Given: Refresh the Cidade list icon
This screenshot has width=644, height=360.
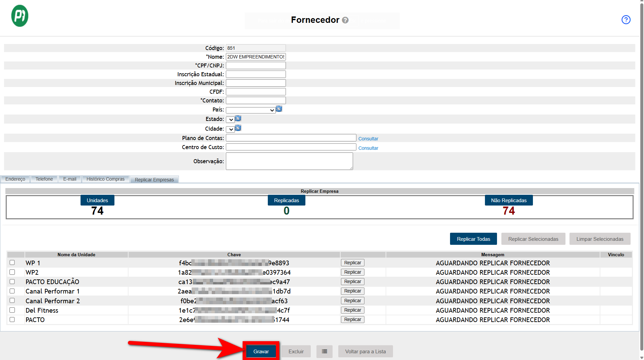Looking at the screenshot, I should [x=238, y=128].
